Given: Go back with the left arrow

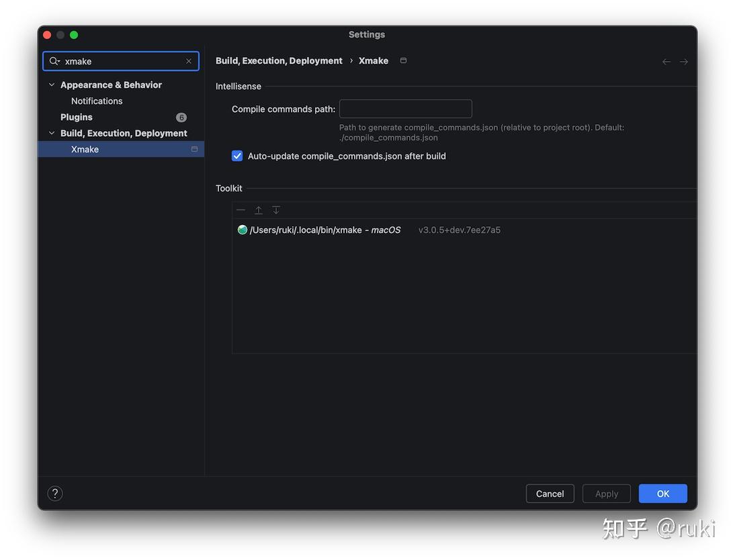Looking at the screenshot, I should pyautogui.click(x=666, y=61).
